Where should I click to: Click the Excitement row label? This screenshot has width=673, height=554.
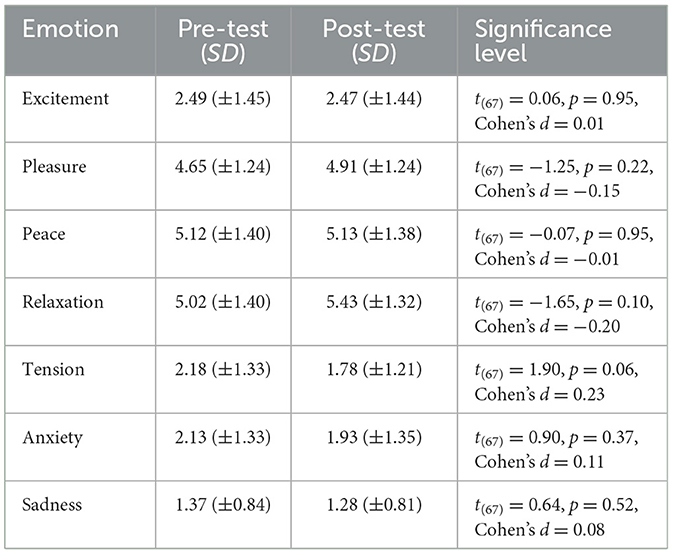[66, 99]
